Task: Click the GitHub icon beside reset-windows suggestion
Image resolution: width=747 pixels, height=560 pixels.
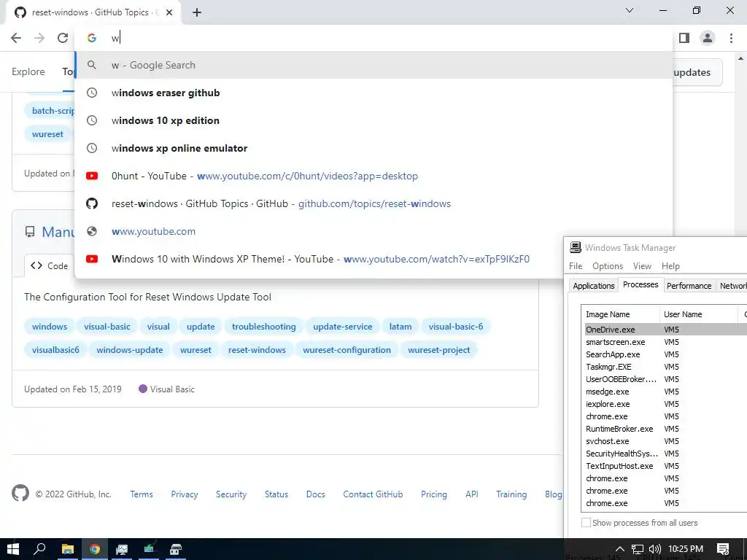Action: pos(92,203)
